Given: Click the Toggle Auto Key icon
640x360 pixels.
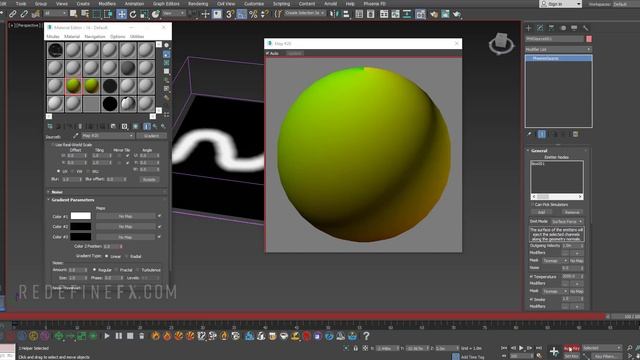Looking at the screenshot, I should click(571, 348).
